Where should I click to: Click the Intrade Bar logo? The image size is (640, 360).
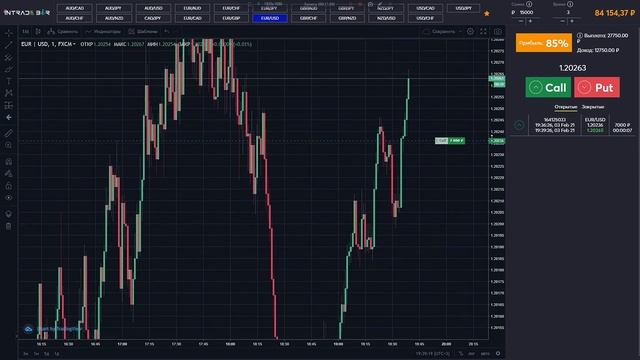27,13
